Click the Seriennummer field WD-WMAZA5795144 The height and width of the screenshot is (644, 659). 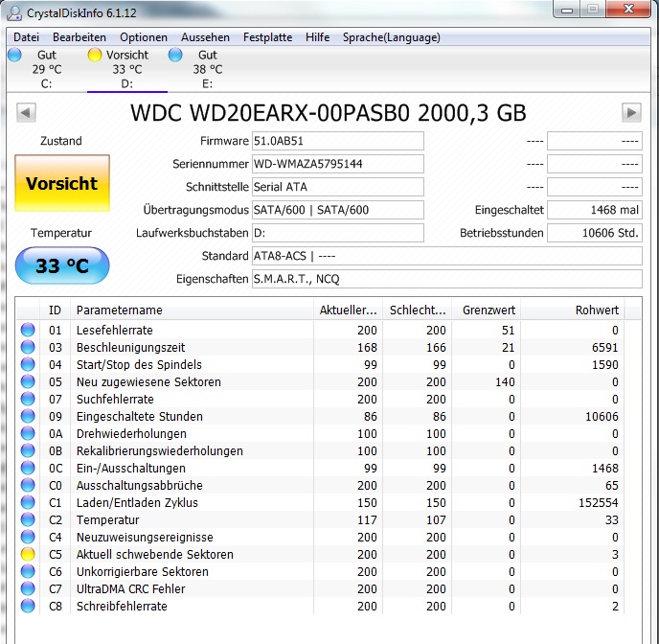click(x=338, y=164)
